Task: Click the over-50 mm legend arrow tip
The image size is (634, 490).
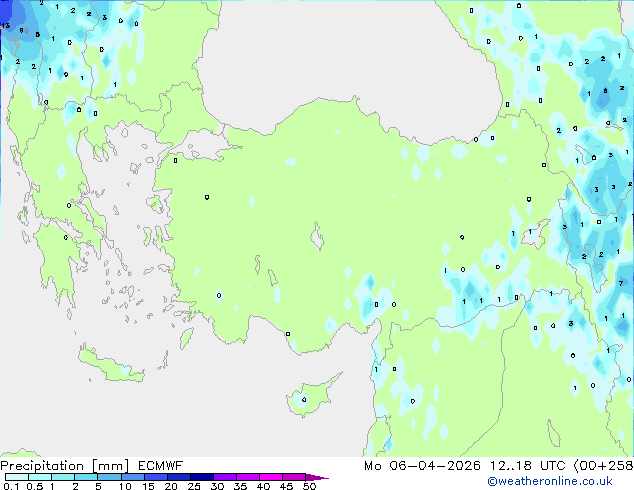Action: click(x=317, y=477)
